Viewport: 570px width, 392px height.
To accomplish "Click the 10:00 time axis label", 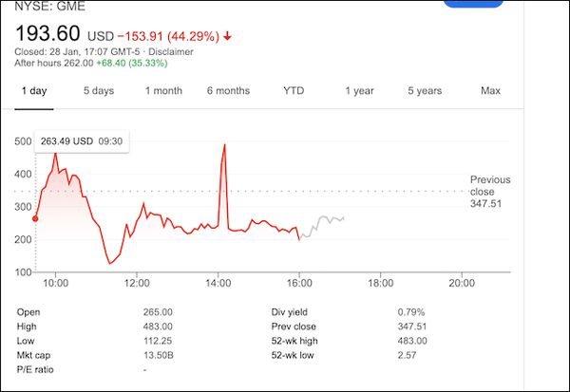I will [56, 283].
